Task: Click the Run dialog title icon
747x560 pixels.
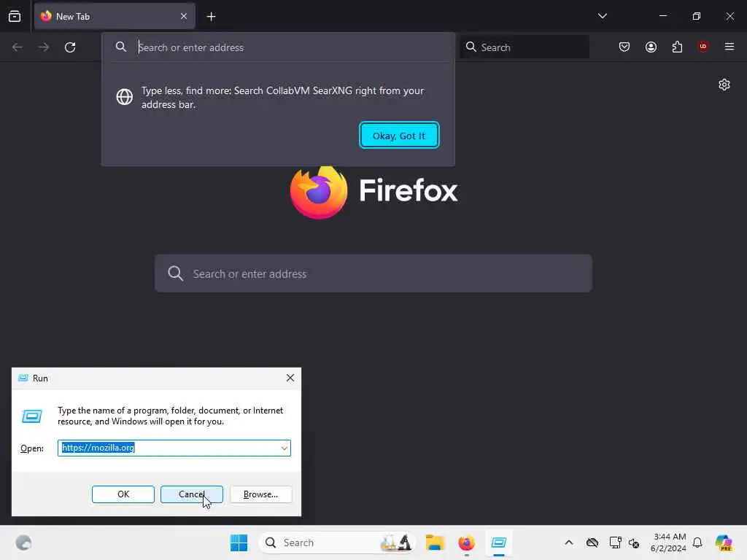Action: coord(23,378)
